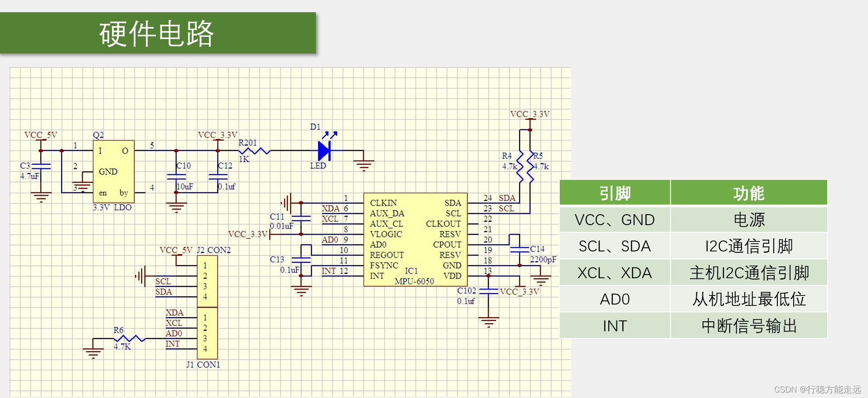Select the Q2 3.3V LDO regulator block
The width and height of the screenshot is (868, 398).
(114, 172)
